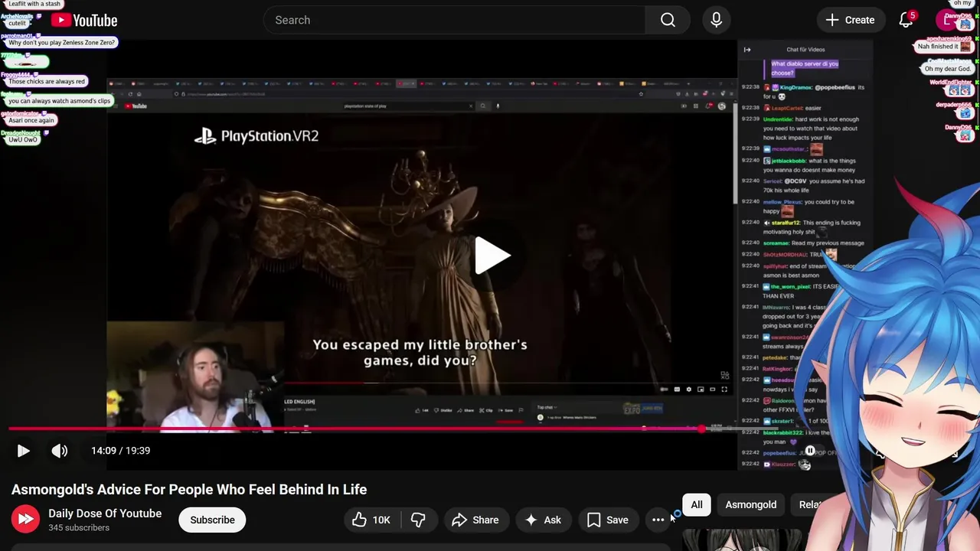This screenshot has width=980, height=551.
Task: Click the channel avatar icon
Action: coord(25,520)
